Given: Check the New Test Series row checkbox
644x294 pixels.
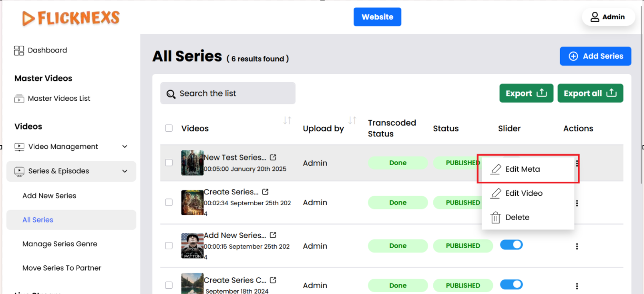Looking at the screenshot, I should click(169, 163).
